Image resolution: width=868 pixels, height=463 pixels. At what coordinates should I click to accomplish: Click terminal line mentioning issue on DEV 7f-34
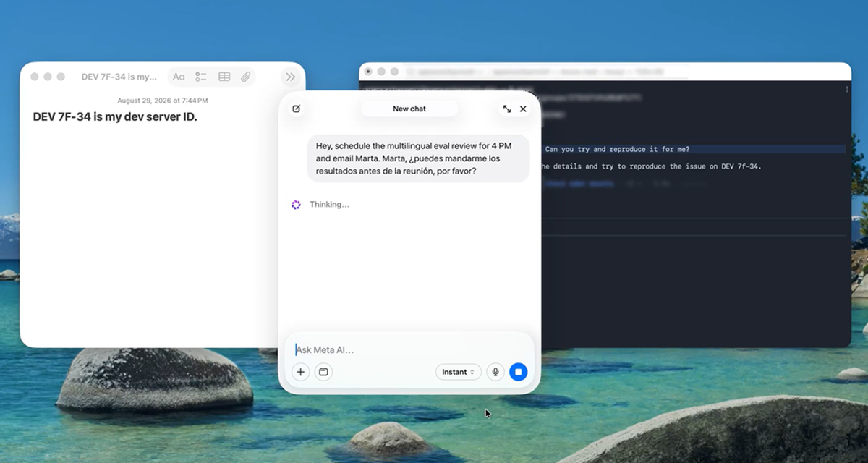pyautogui.click(x=650, y=166)
